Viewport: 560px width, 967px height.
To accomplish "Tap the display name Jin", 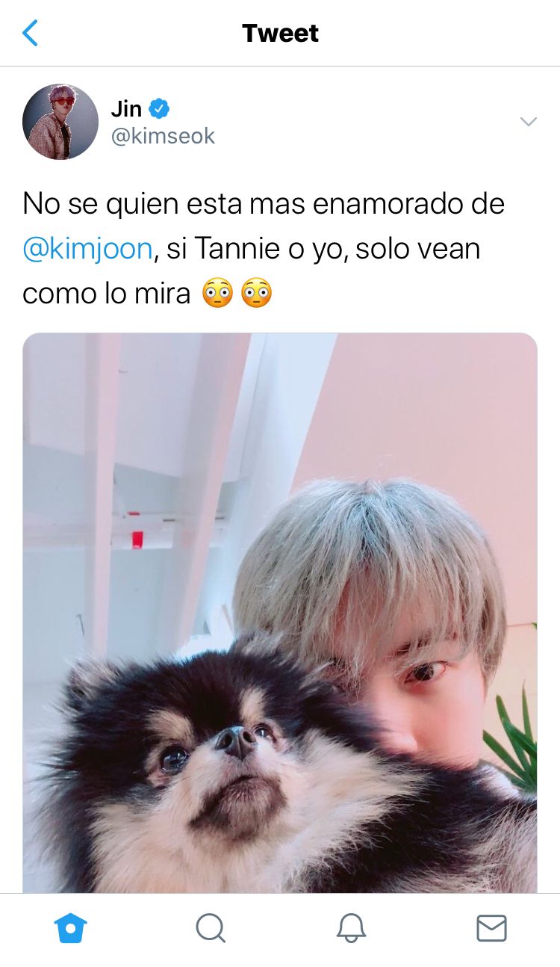I will point(126,109).
